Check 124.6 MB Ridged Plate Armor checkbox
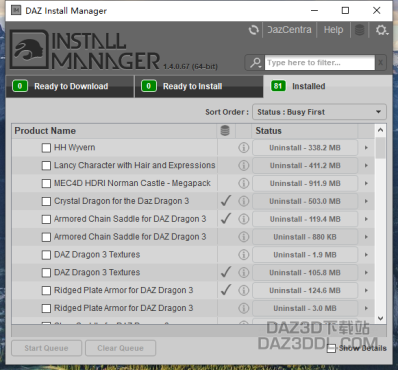Image resolution: width=398 pixels, height=370 pixels. [46, 291]
